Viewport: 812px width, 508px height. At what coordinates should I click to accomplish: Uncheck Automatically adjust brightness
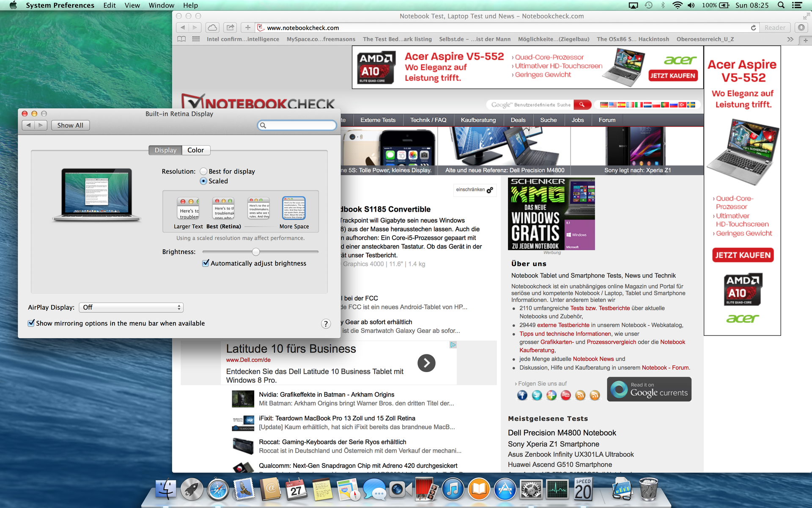point(206,263)
